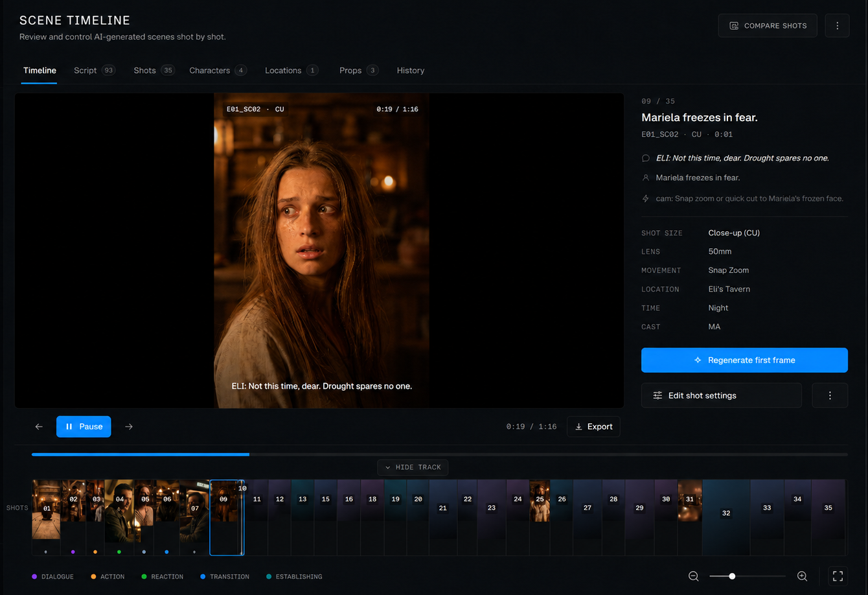Adjust the track zoom slider handle
Image resolution: width=868 pixels, height=595 pixels.
732,576
